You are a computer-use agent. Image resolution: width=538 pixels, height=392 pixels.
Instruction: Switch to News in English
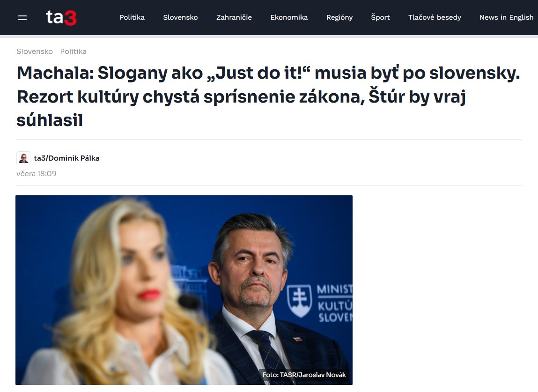point(506,17)
